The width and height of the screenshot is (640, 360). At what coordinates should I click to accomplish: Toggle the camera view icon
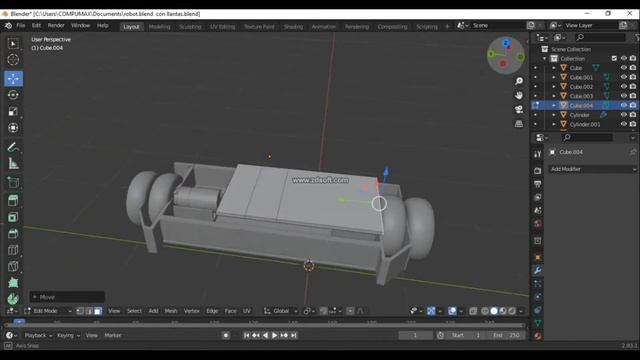[519, 109]
